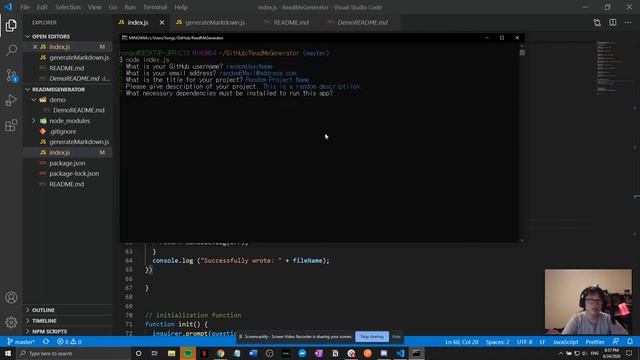This screenshot has width=640, height=360.
Task: Open package-lock.json in explorer
Action: [x=74, y=173]
